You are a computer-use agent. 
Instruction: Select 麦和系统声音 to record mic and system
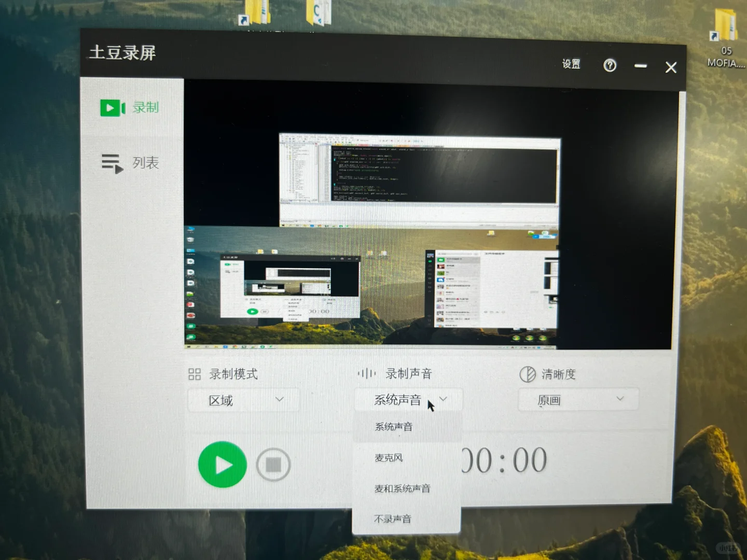pos(402,488)
